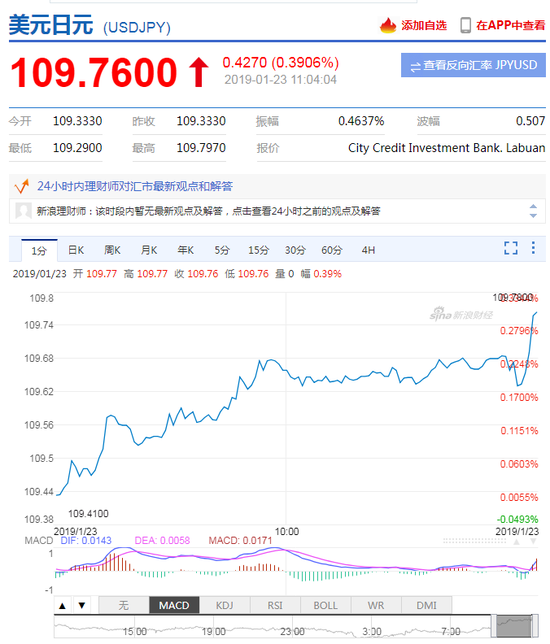
Task: Click 在APP中查看 link
Action: tap(511, 25)
